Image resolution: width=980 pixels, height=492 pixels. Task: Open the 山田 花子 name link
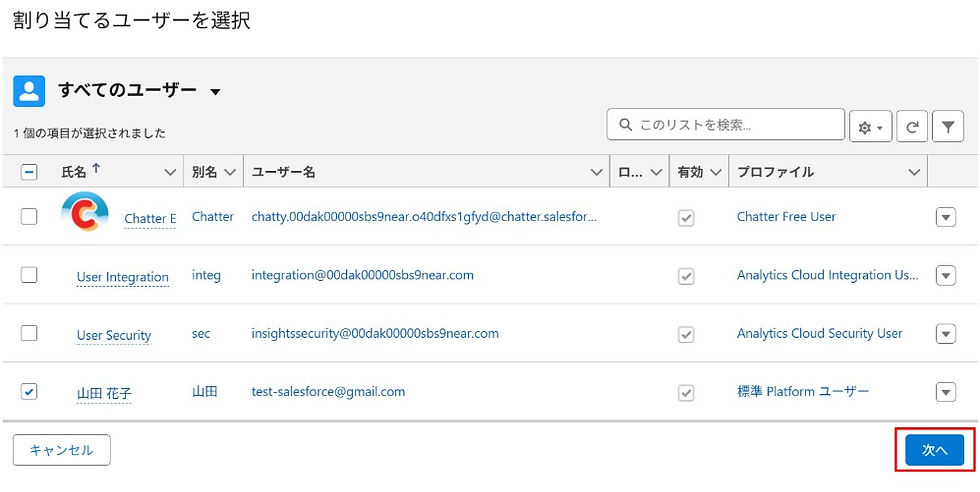pyautogui.click(x=104, y=394)
